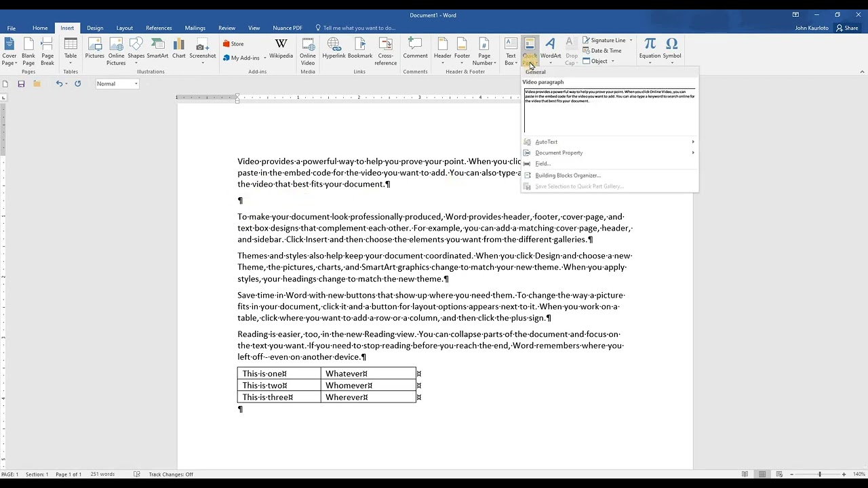Open a file via the folder icon

(x=37, y=83)
